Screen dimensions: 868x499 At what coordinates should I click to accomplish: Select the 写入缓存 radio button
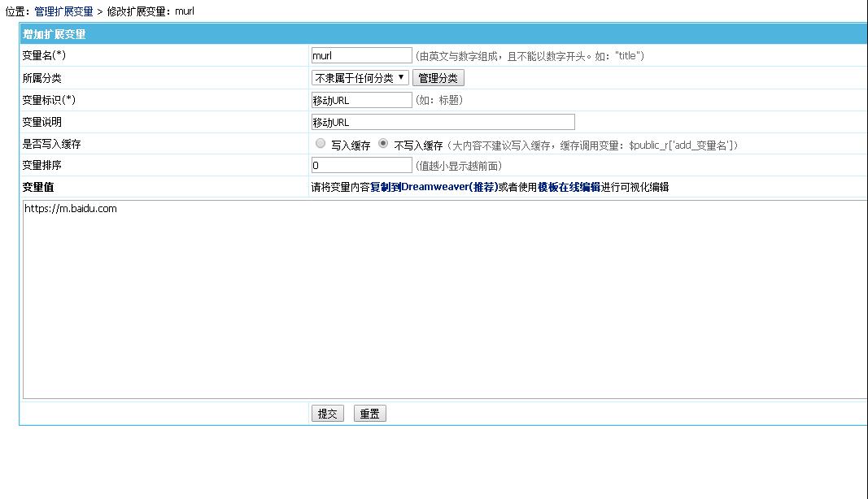(x=320, y=144)
